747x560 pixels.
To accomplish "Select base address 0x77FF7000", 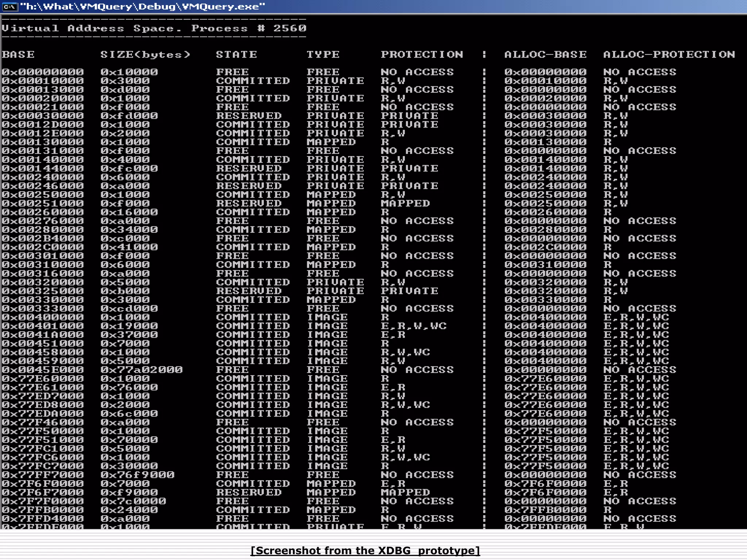I will tap(43, 475).
